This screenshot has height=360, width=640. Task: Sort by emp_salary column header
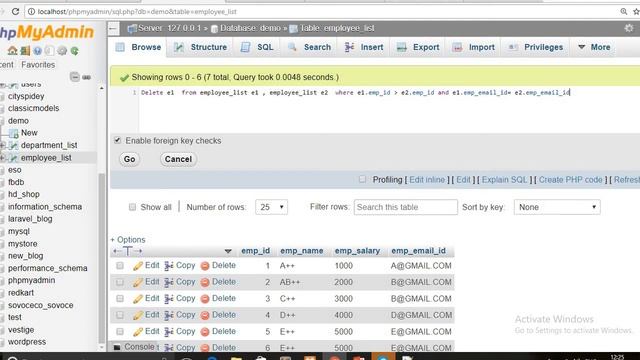tap(357, 251)
